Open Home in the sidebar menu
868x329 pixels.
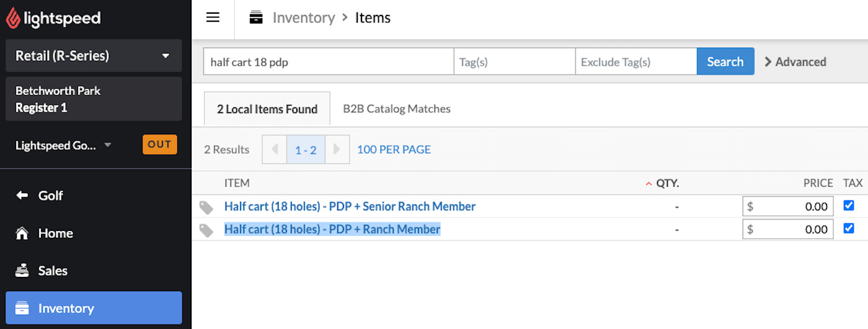pos(94,233)
